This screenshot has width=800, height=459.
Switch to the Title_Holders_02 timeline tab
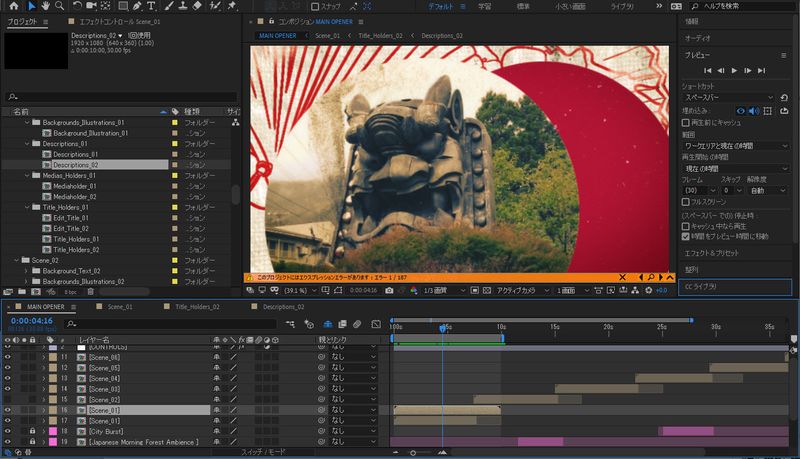pos(197,307)
